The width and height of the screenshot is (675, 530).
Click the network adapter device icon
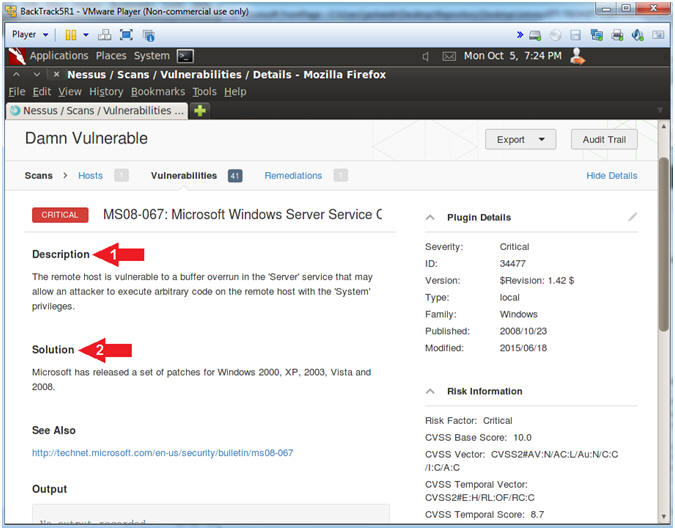pyautogui.click(x=597, y=35)
